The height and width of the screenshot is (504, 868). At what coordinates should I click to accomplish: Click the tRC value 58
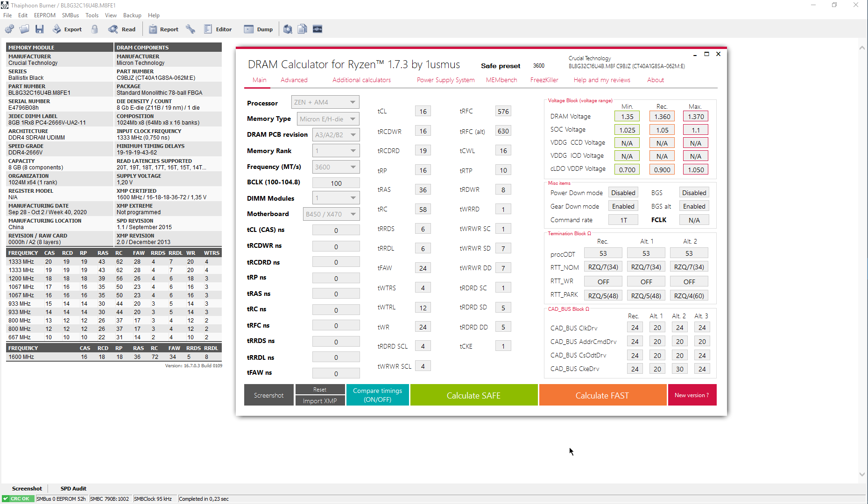tap(423, 210)
